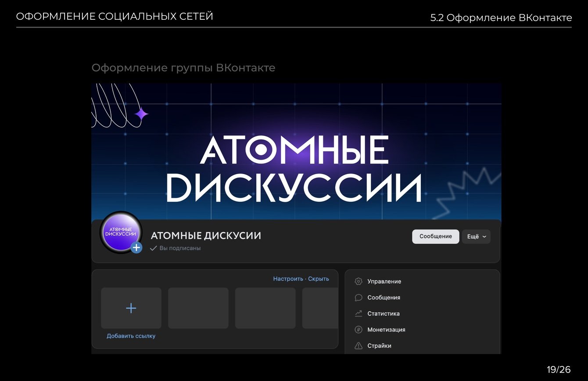Click the Сообщение button
Image resolution: width=588 pixels, height=381 pixels.
(436, 237)
